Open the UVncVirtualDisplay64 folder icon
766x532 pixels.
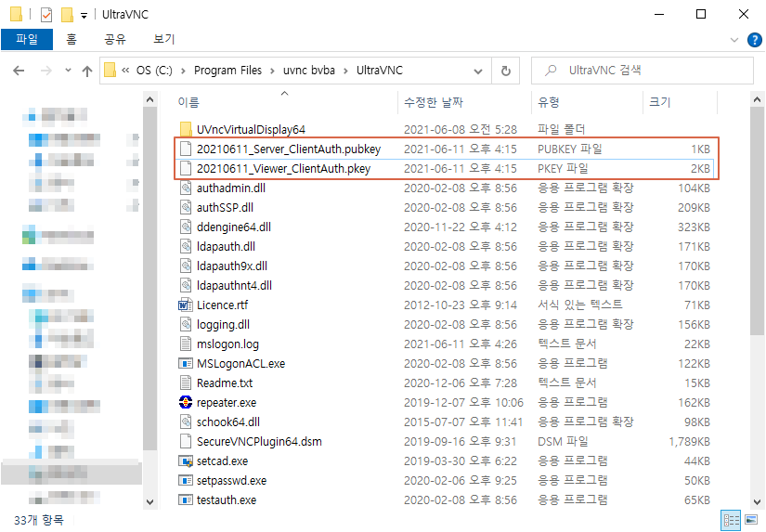186,129
